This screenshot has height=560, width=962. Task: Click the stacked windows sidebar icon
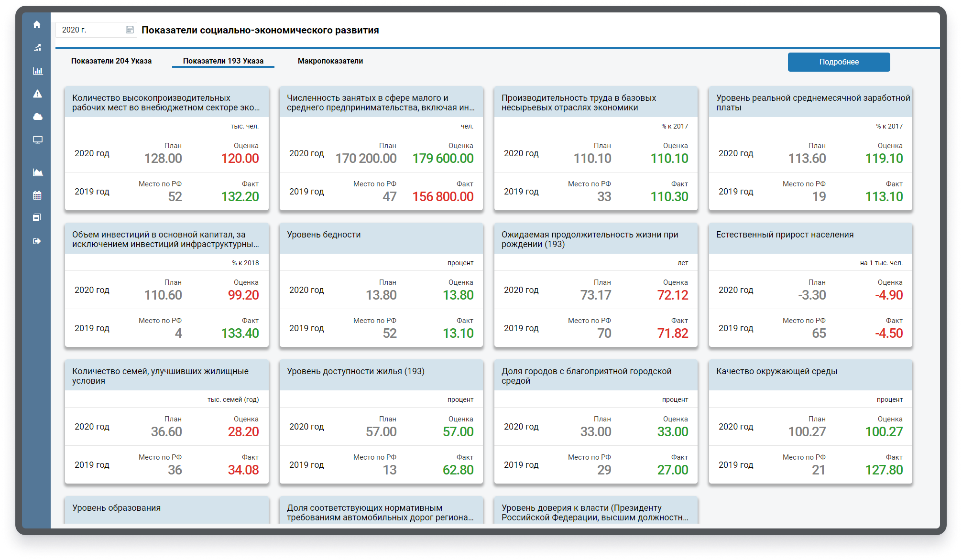[37, 218]
